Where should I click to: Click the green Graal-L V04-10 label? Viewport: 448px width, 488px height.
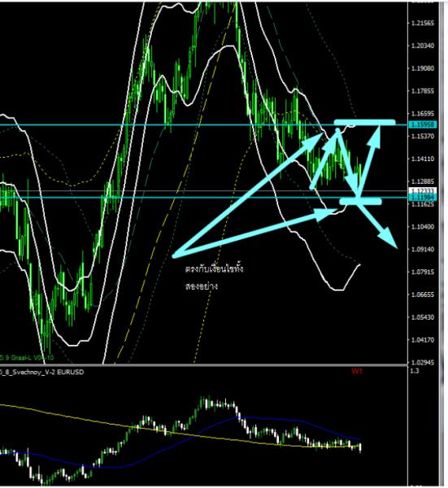27,358
